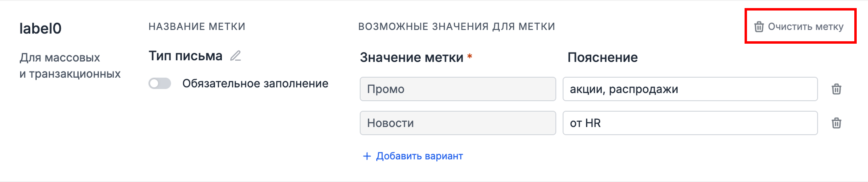Delete the Промо value row
The height and width of the screenshot is (182, 868).
pyautogui.click(x=836, y=89)
